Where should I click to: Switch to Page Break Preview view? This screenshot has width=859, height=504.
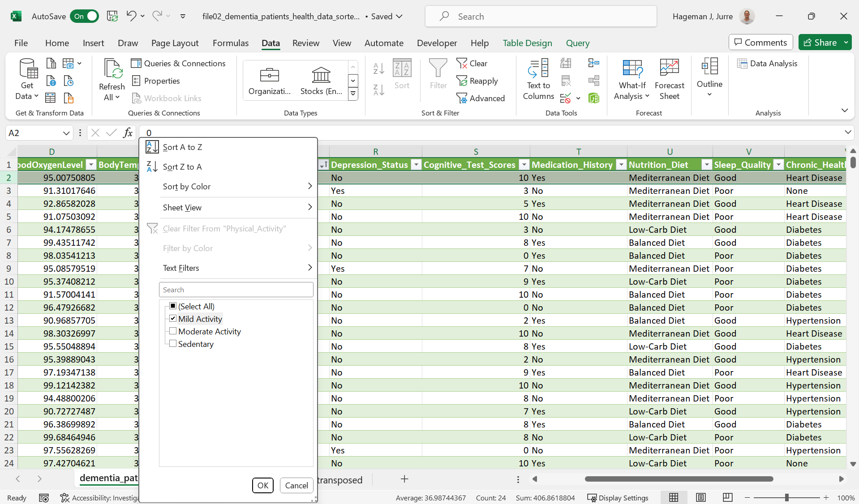coord(727,498)
